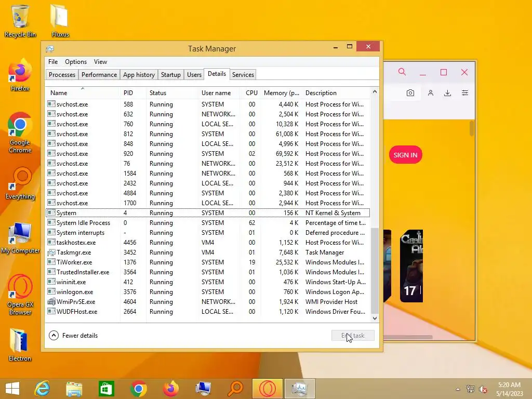Viewport: 532px width, 399px height.
Task: Select the WmiPrvSE.exe process
Action: (208, 302)
